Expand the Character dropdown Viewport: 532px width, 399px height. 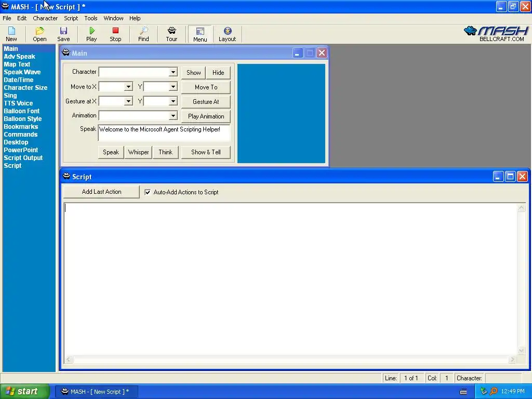pyautogui.click(x=173, y=72)
